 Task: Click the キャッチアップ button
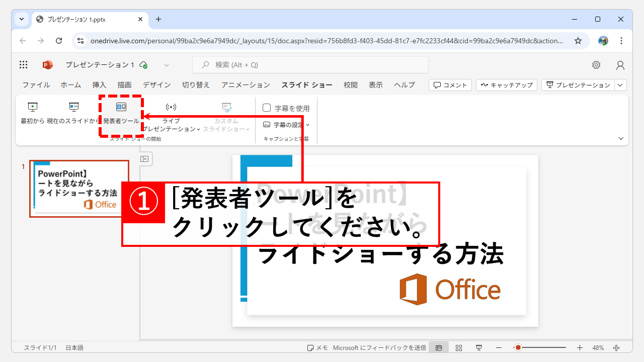click(507, 85)
